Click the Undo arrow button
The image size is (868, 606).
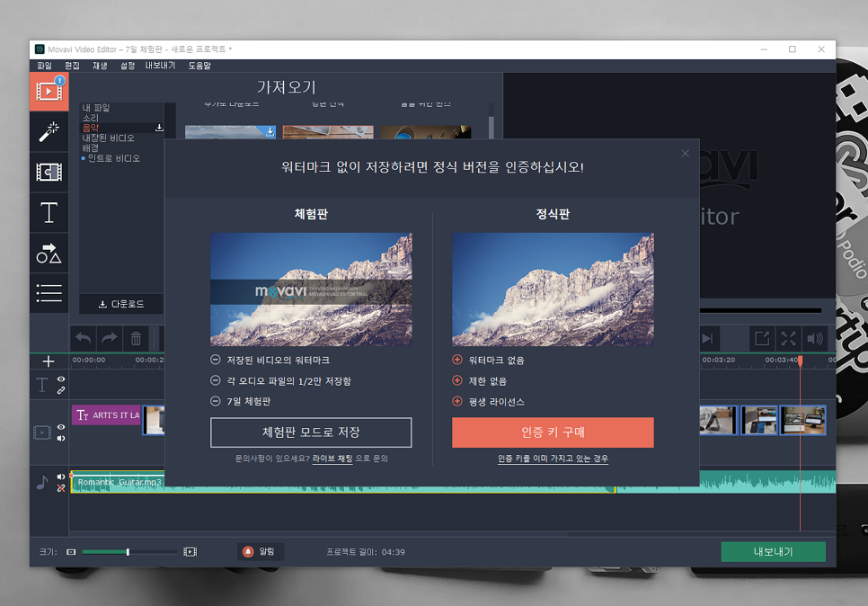[x=83, y=338]
